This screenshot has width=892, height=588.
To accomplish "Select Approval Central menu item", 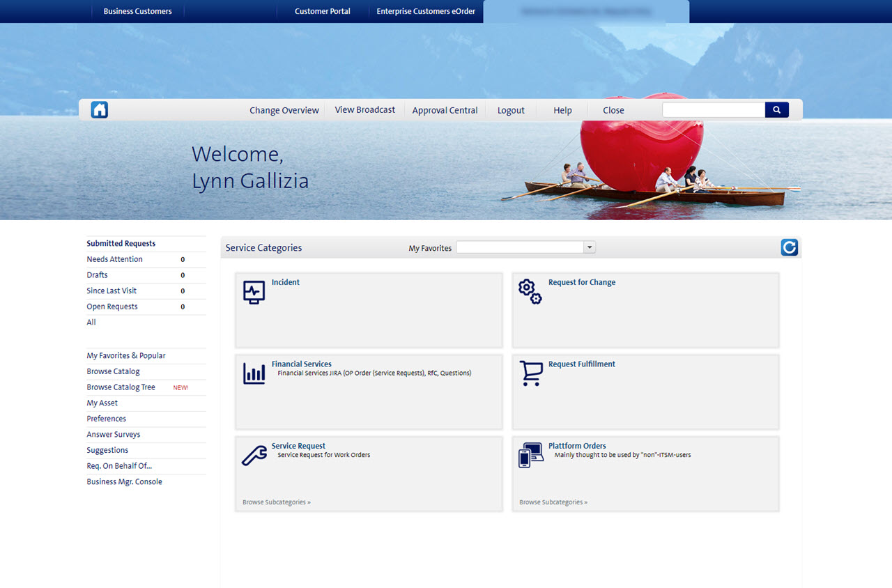I will click(x=445, y=110).
